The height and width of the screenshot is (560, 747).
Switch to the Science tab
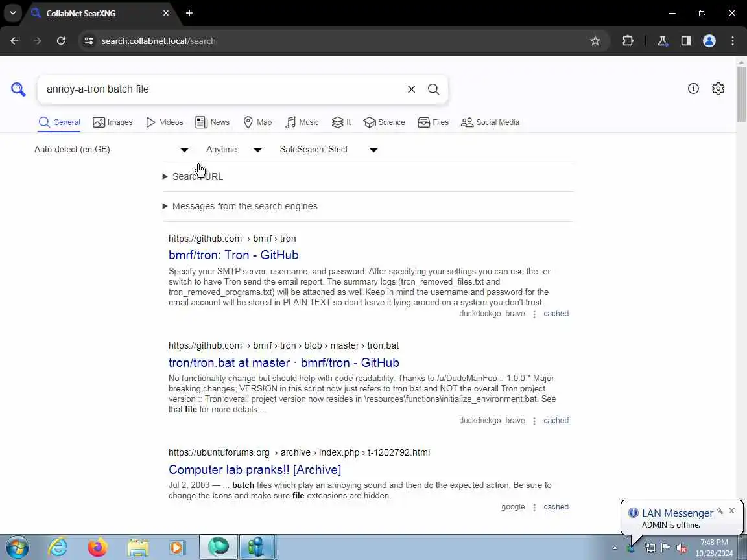(384, 122)
